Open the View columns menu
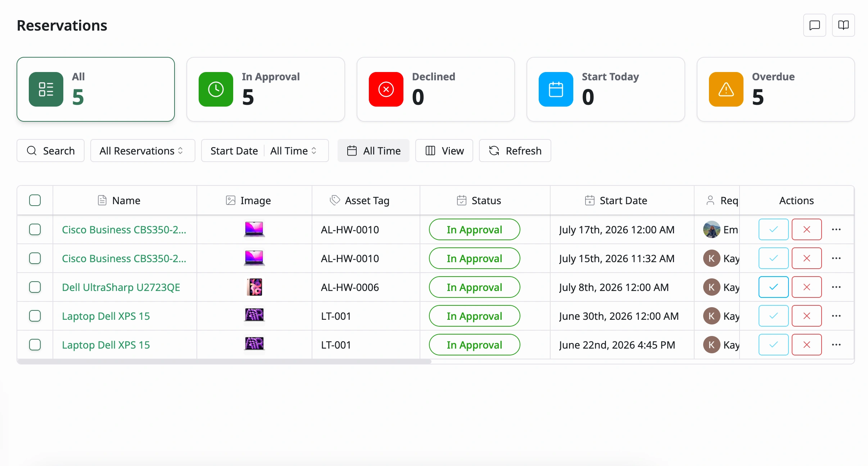 coord(444,151)
